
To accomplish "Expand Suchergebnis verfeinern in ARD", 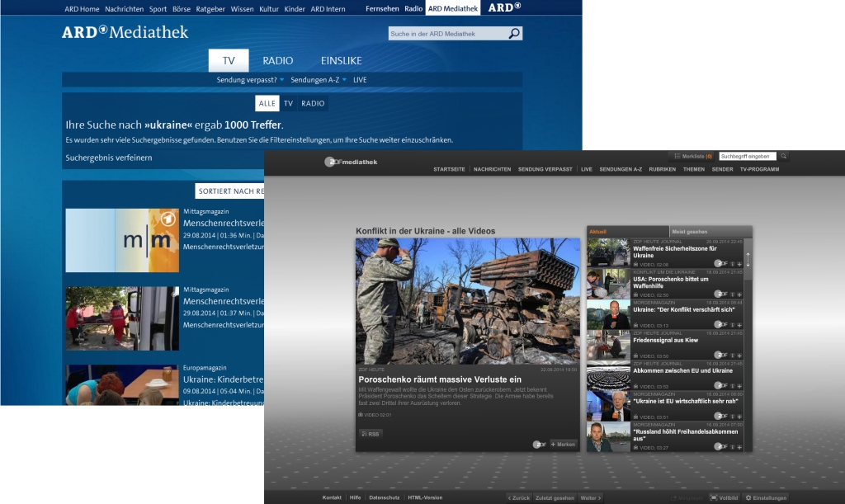I will [x=109, y=158].
